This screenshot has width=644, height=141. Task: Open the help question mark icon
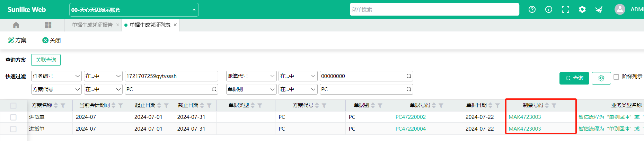click(x=532, y=9)
